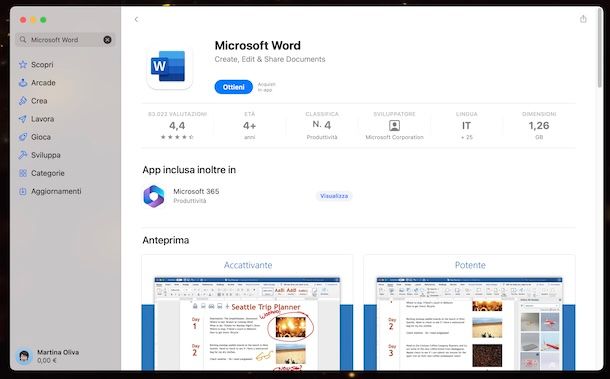Click the Anteprima heading
610x379 pixels.
[x=166, y=240]
